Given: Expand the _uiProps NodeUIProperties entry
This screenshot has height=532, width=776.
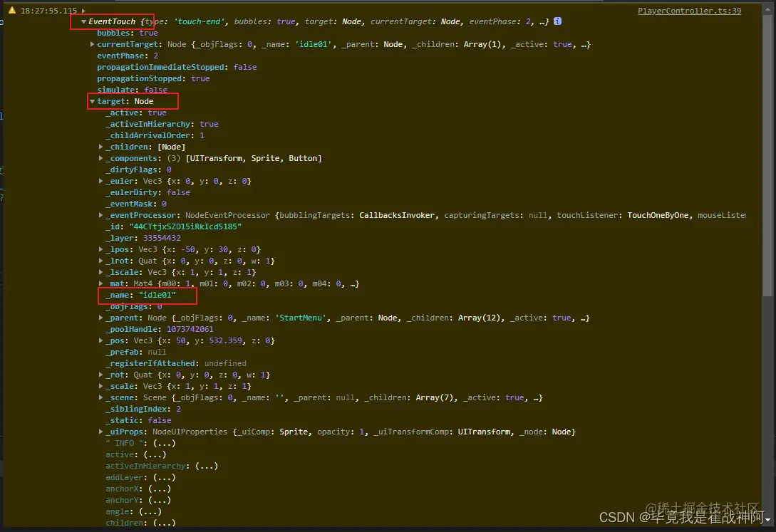Looking at the screenshot, I should tap(100, 432).
